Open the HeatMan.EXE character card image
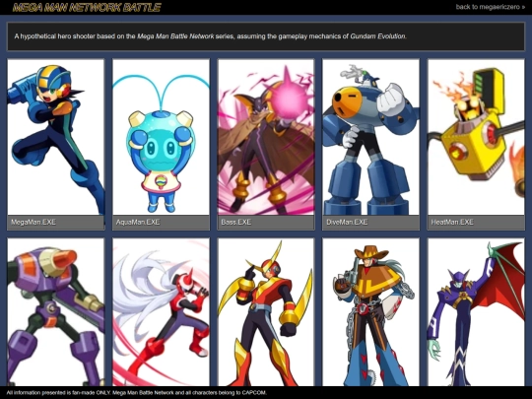532x399 pixels. (x=476, y=137)
